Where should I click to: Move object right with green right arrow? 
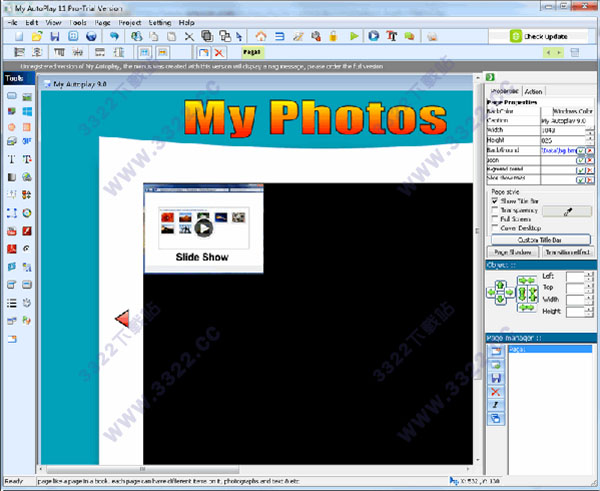click(510, 293)
